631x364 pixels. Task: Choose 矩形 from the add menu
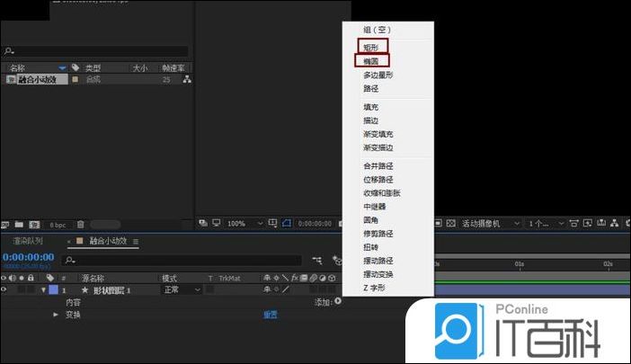pos(371,48)
